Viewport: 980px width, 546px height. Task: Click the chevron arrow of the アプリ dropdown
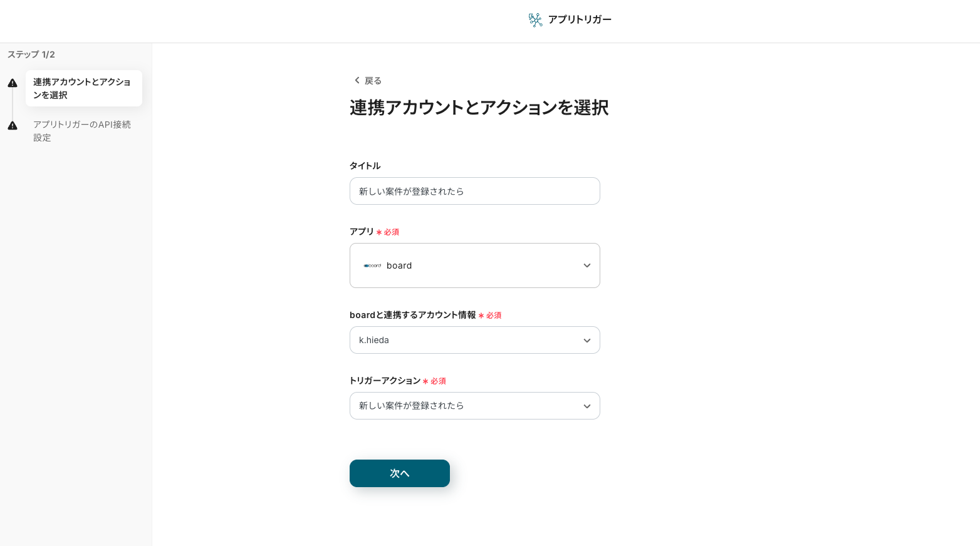click(x=587, y=265)
